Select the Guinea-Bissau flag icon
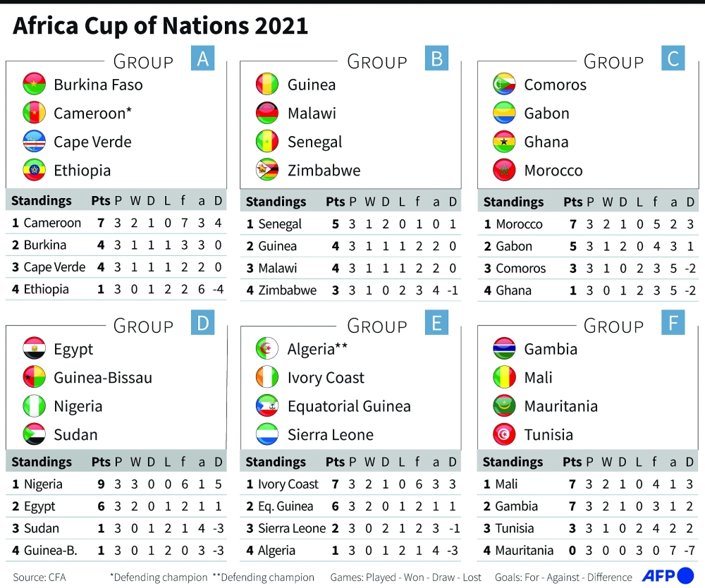The image size is (705, 588). coord(35,377)
